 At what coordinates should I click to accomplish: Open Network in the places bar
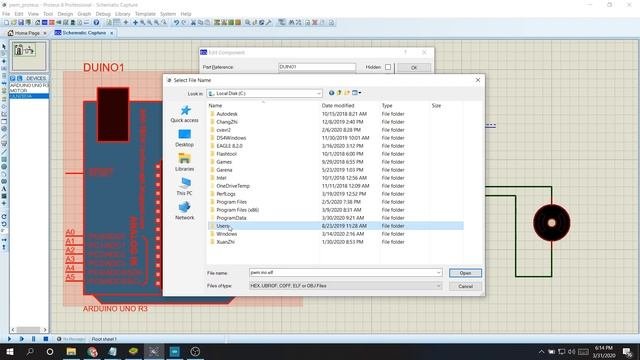[x=184, y=211]
